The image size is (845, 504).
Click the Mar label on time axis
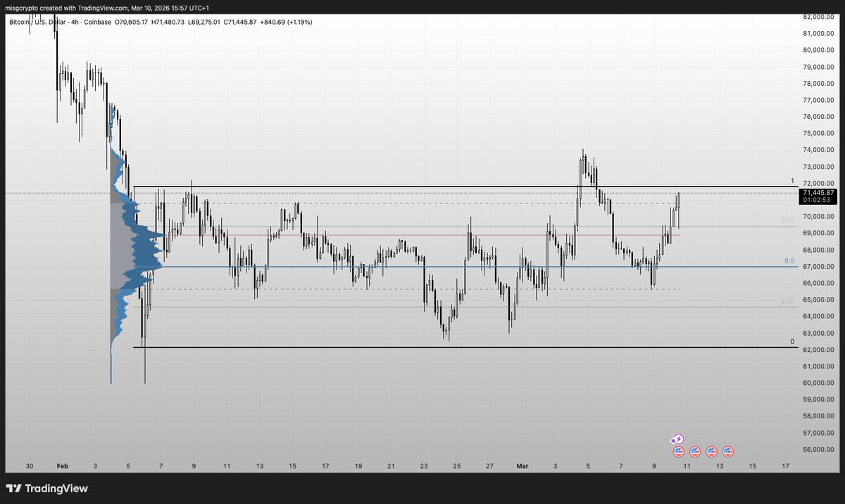(522, 466)
